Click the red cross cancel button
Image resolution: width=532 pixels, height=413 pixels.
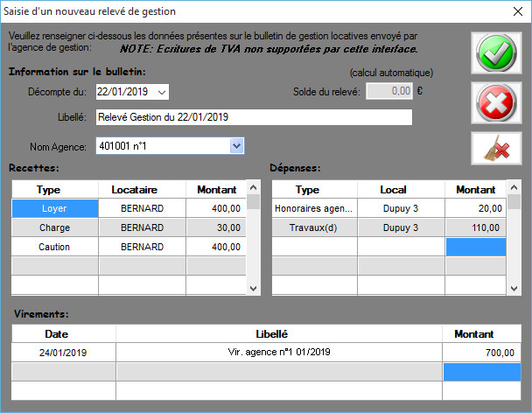click(x=494, y=103)
